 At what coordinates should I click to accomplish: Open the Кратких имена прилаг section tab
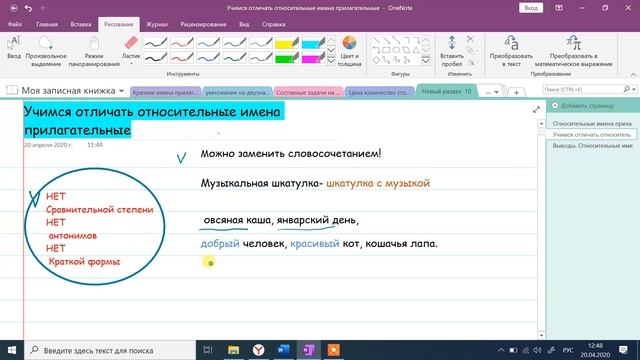click(165, 93)
